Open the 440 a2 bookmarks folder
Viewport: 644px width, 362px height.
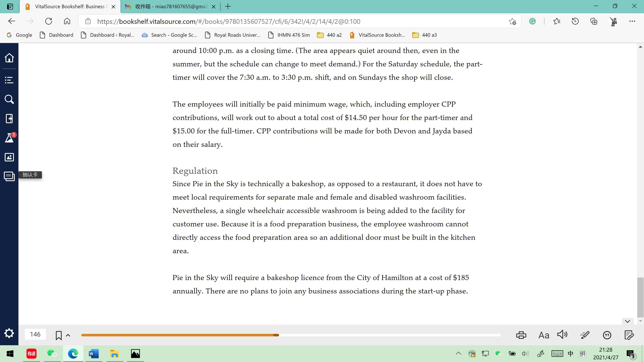pos(329,35)
